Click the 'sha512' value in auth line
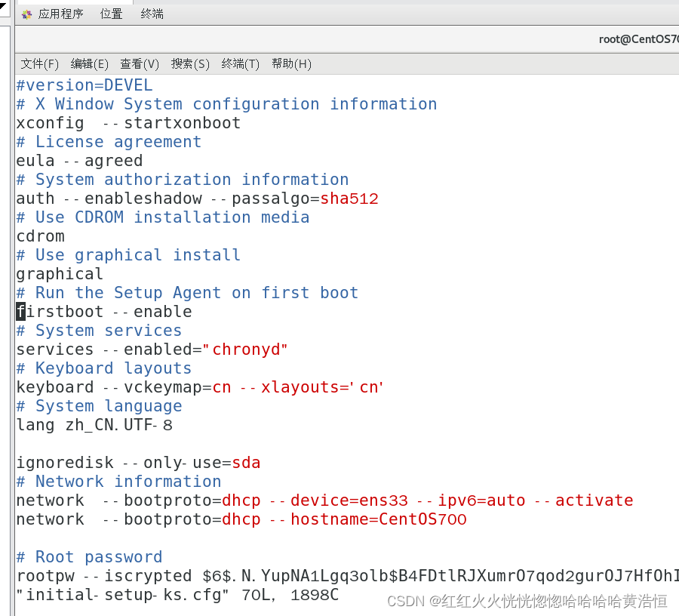Image resolution: width=679 pixels, height=616 pixels. (349, 199)
